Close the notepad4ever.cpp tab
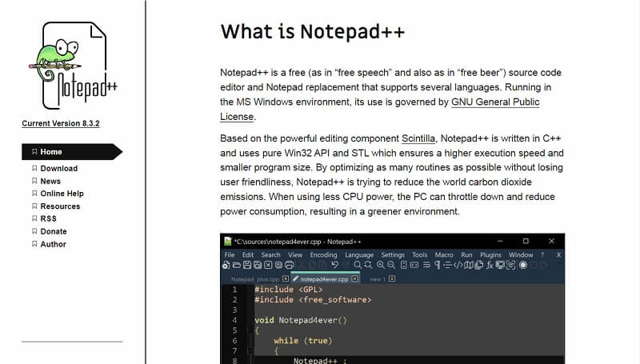640x364 pixels. [x=354, y=278]
